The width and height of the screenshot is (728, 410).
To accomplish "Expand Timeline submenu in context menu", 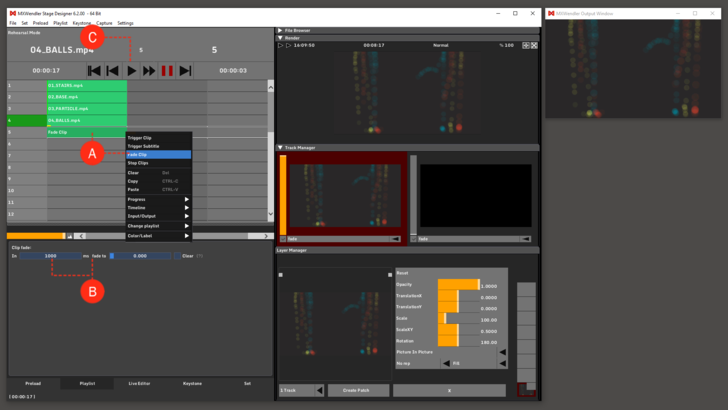I will pyautogui.click(x=187, y=208).
